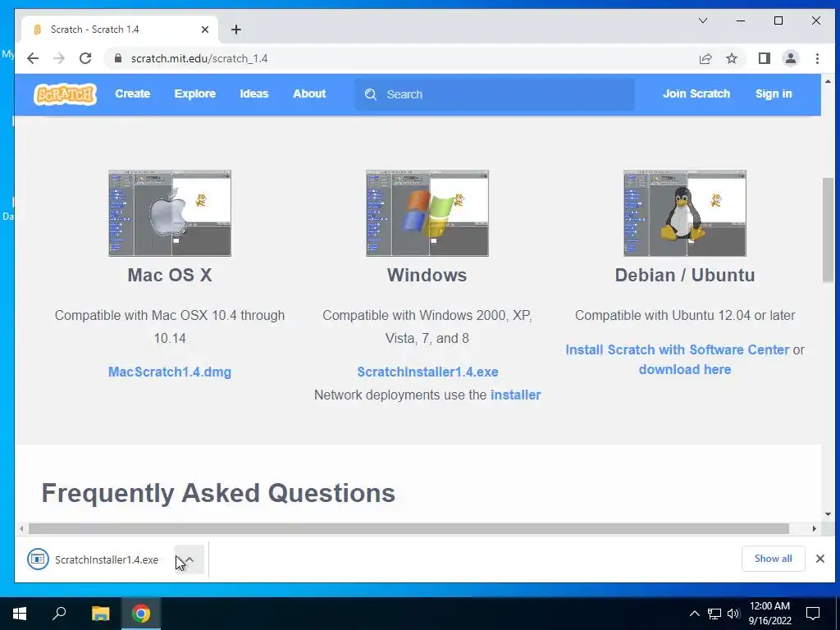Click the share this page icon
This screenshot has height=630, width=840.
pos(705,58)
